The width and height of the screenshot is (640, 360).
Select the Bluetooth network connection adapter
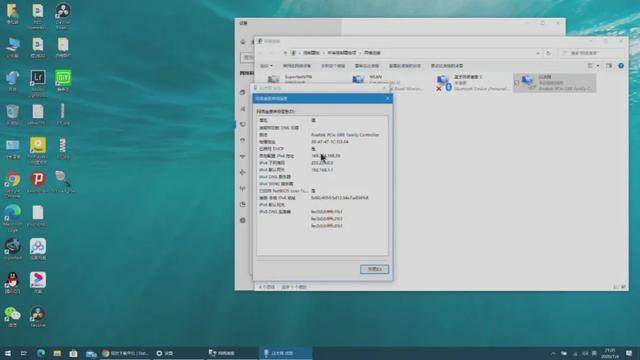point(472,82)
